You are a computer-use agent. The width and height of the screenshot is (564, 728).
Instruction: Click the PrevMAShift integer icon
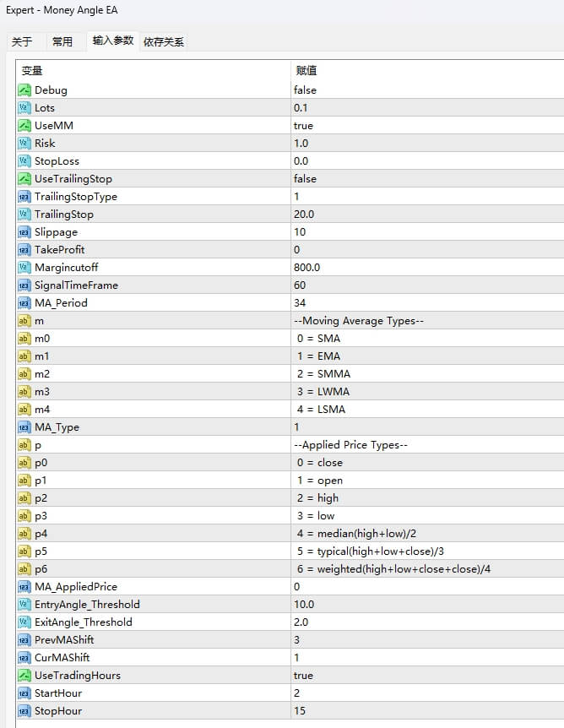pyautogui.click(x=24, y=640)
